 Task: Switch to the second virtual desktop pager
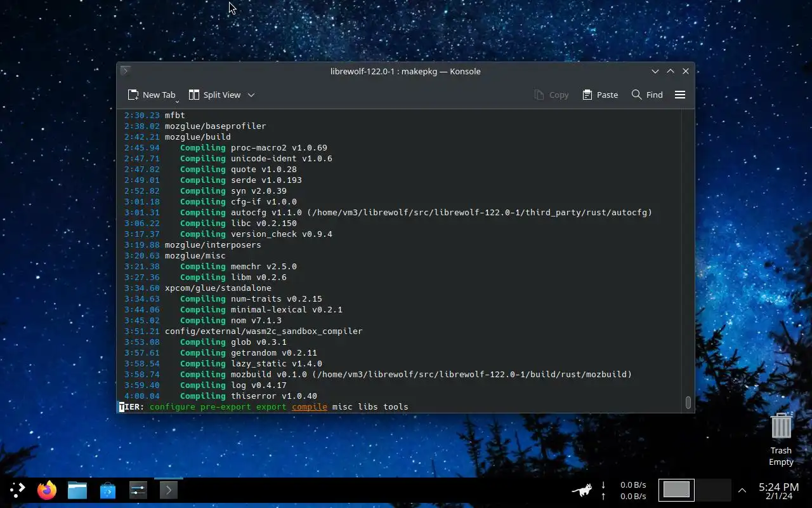point(713,490)
